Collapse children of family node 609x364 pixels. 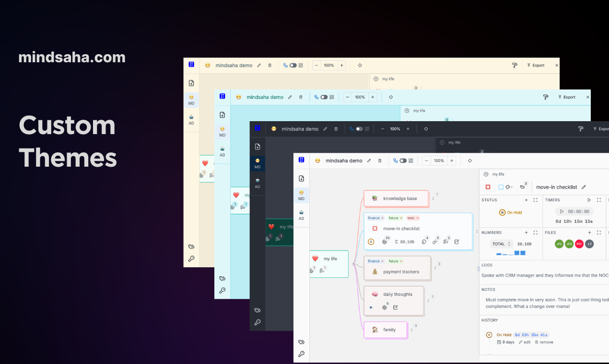[411, 330]
